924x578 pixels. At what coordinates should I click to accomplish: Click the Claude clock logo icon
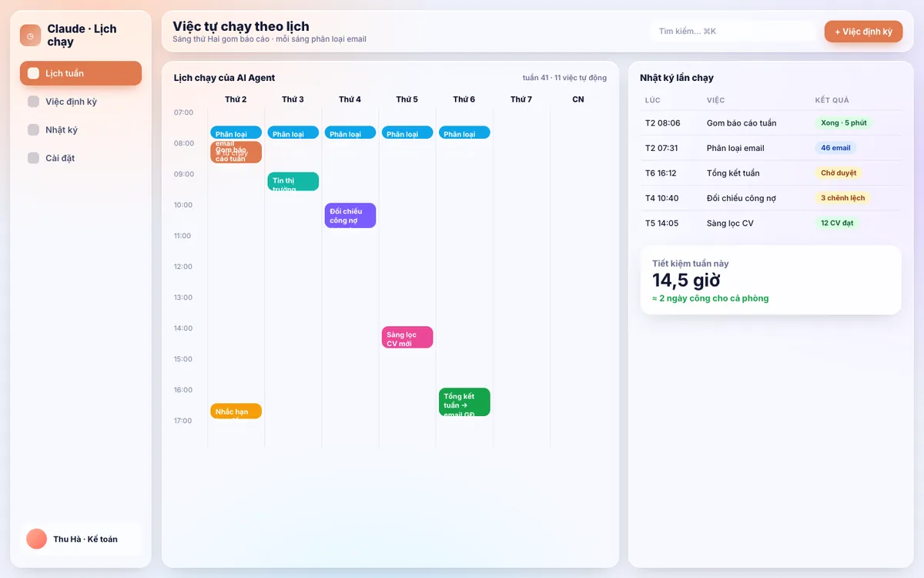pos(31,35)
